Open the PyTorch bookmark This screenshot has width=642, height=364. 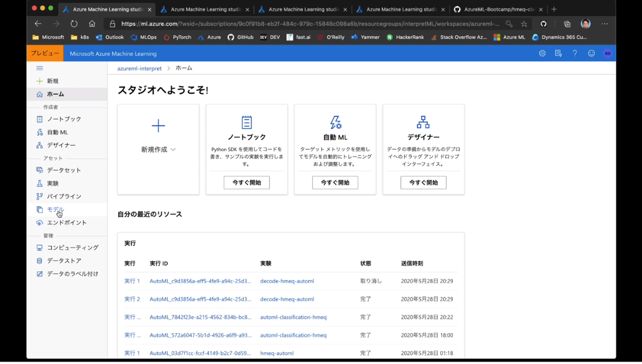(178, 37)
